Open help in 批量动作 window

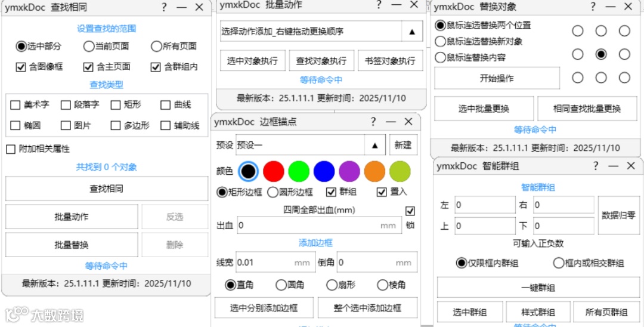378,5
